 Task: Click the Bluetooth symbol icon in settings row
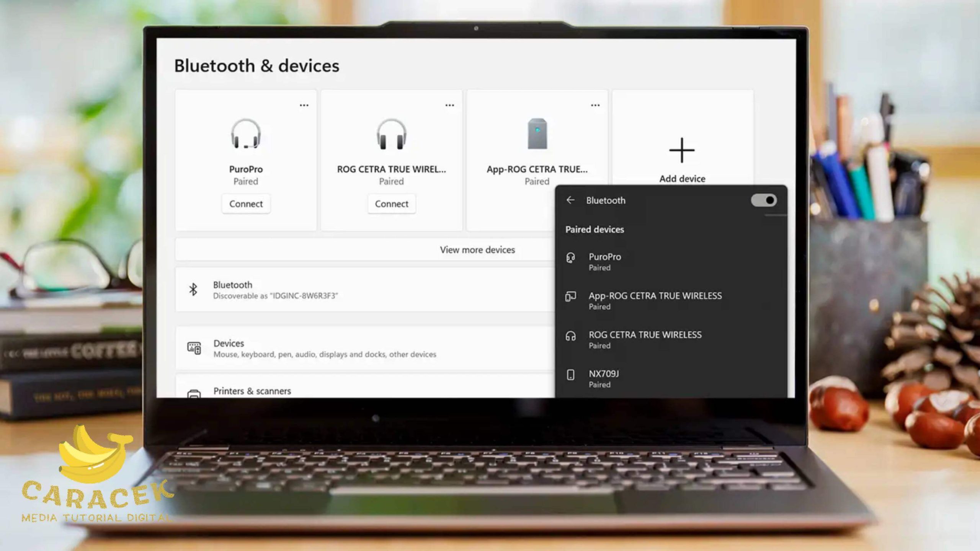(x=193, y=290)
